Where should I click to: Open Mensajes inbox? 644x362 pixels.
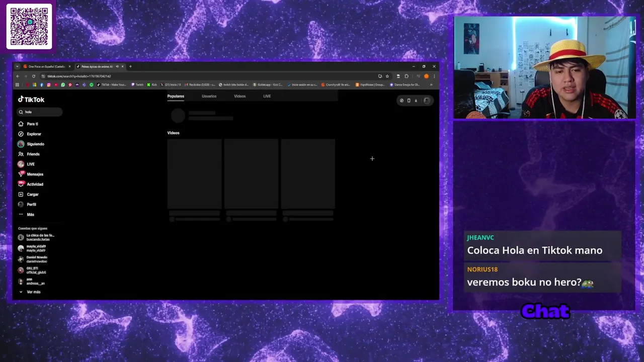[31, 174]
